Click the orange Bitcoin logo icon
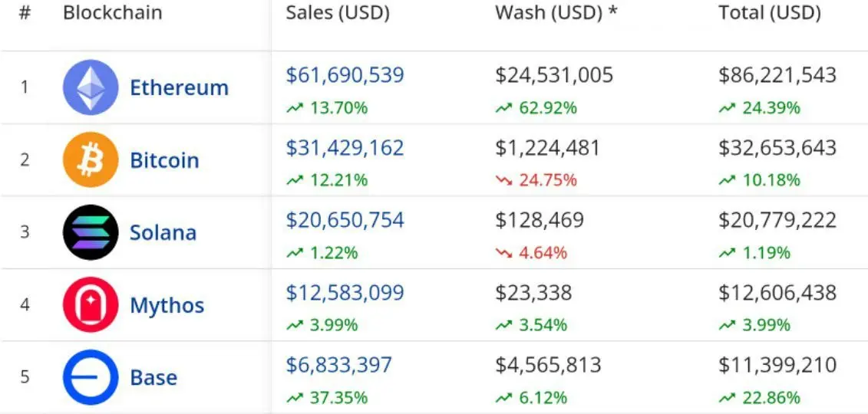The image size is (868, 414). point(91,159)
